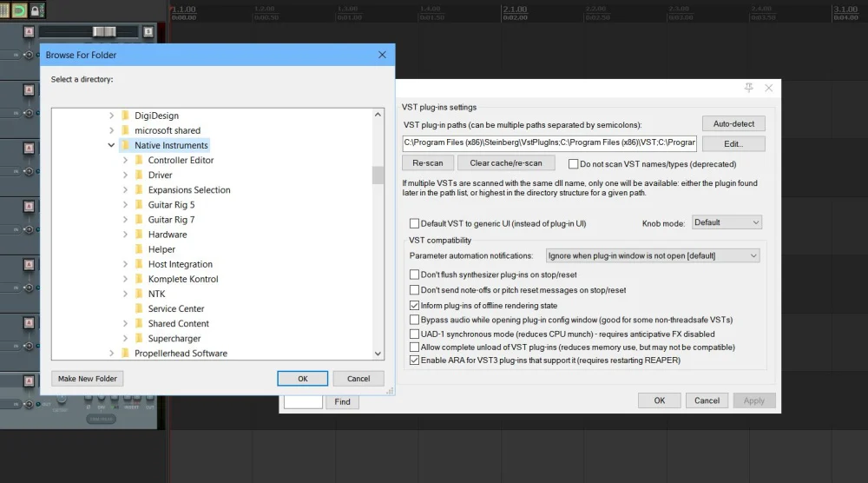Click the preferences search field beside Find
This screenshot has height=483, width=868.
(x=303, y=401)
